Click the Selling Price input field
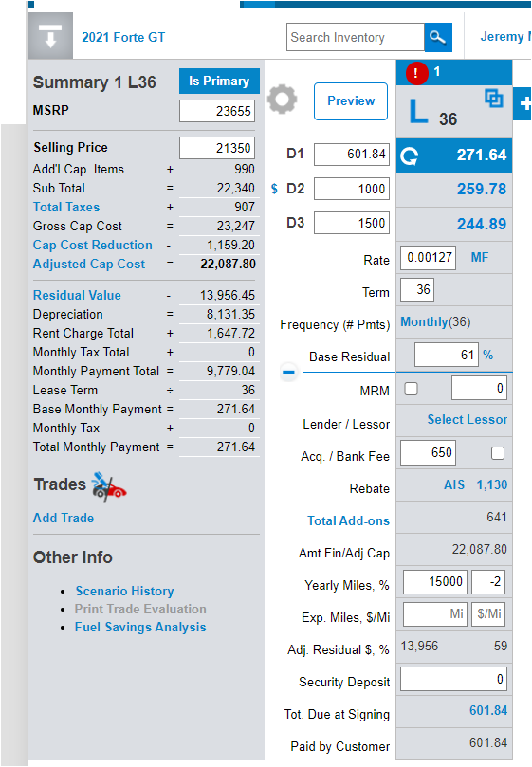This screenshot has width=532, height=767. tap(217, 148)
